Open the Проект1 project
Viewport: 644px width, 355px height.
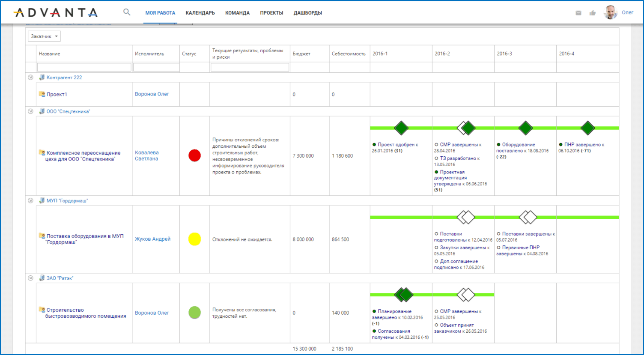tap(57, 94)
